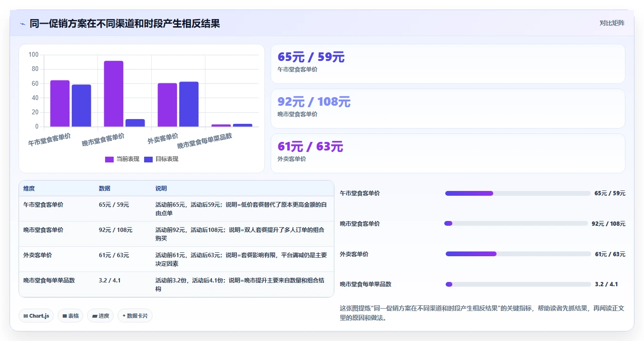Click the 晚市堂食每单菜品数 progress bar

pos(518,284)
